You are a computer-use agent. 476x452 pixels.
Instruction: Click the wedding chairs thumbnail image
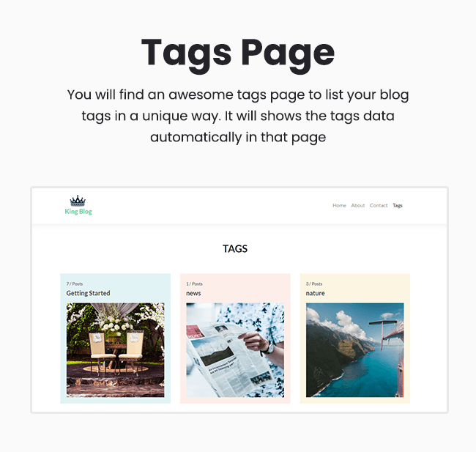click(116, 350)
